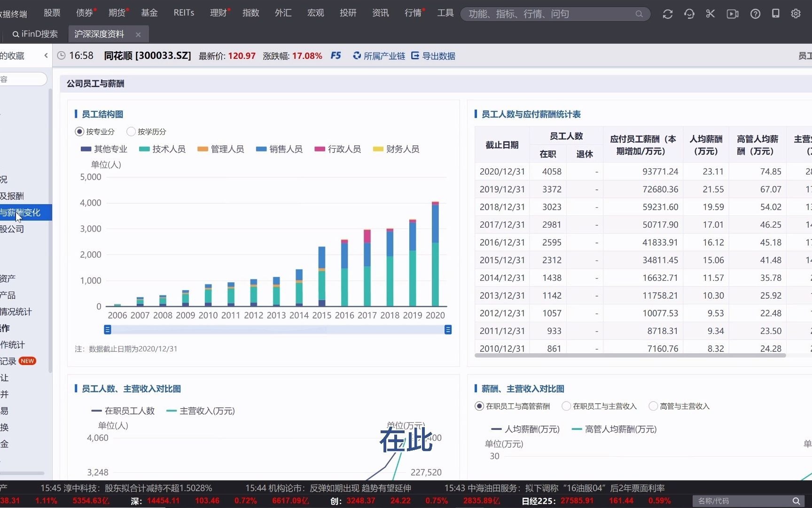Open the 记录 NEW sidebar item
812x508 pixels.
click(x=18, y=361)
